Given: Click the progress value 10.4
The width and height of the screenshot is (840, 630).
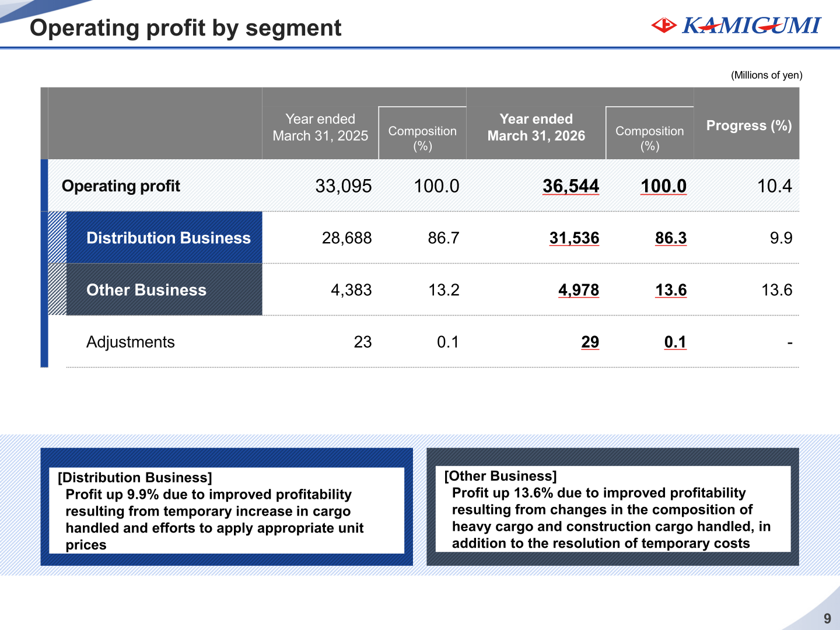Looking at the screenshot, I should pyautogui.click(x=775, y=186).
